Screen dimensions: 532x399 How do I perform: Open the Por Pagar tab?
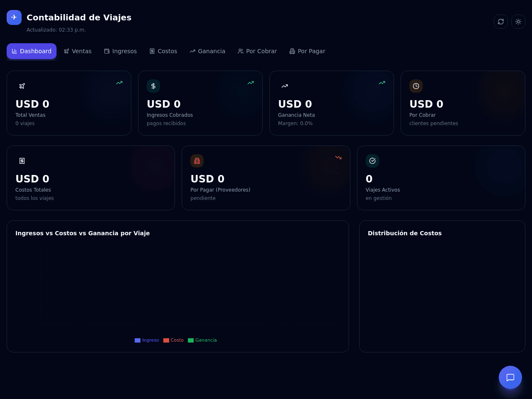pyautogui.click(x=308, y=51)
